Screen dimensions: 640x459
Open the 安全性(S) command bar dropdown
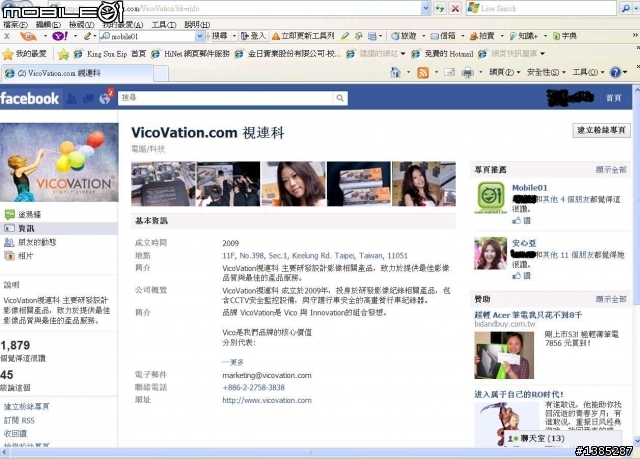(x=546, y=73)
